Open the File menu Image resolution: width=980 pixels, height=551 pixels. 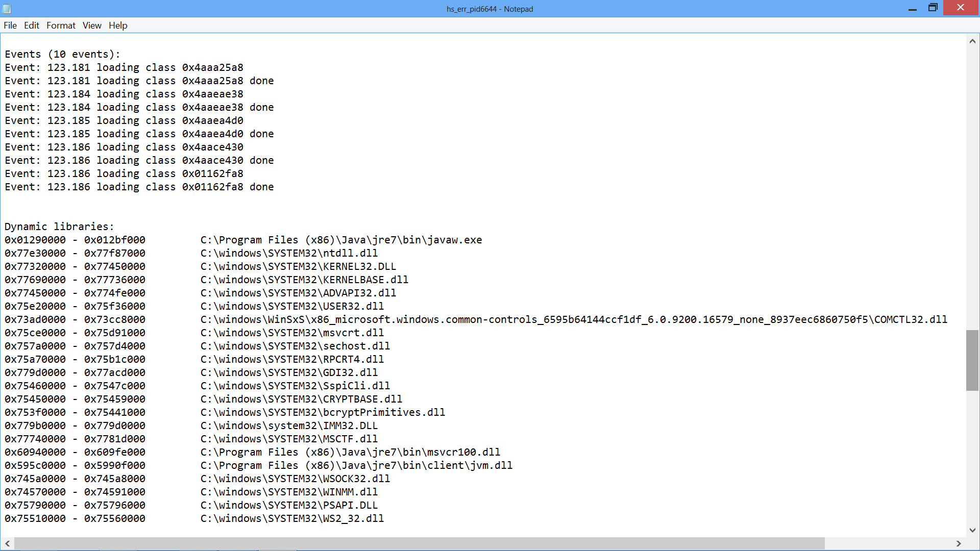[x=10, y=26]
